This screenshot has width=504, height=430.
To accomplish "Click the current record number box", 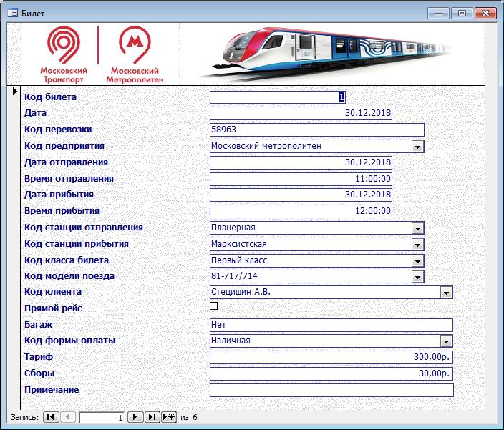I will pyautogui.click(x=102, y=417).
